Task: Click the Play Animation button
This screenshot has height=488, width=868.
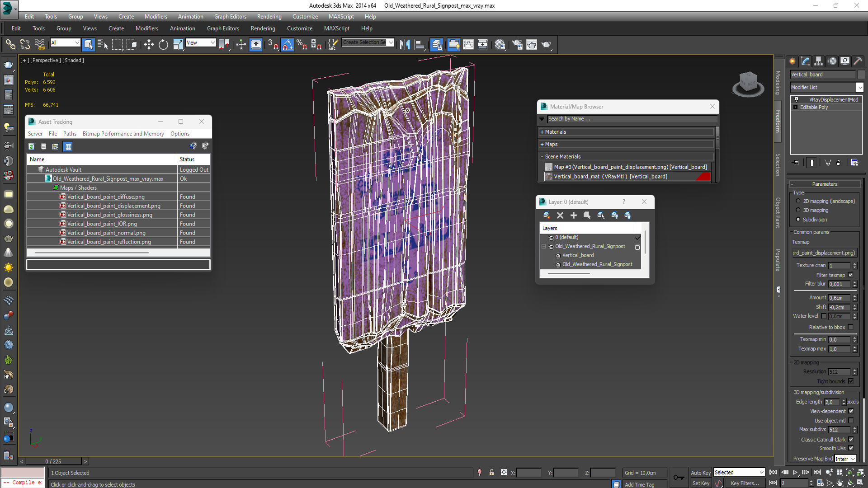Action: (x=795, y=472)
